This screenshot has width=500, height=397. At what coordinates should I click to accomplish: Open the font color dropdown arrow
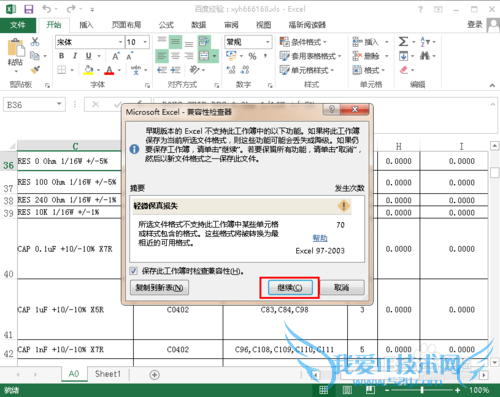(x=119, y=70)
